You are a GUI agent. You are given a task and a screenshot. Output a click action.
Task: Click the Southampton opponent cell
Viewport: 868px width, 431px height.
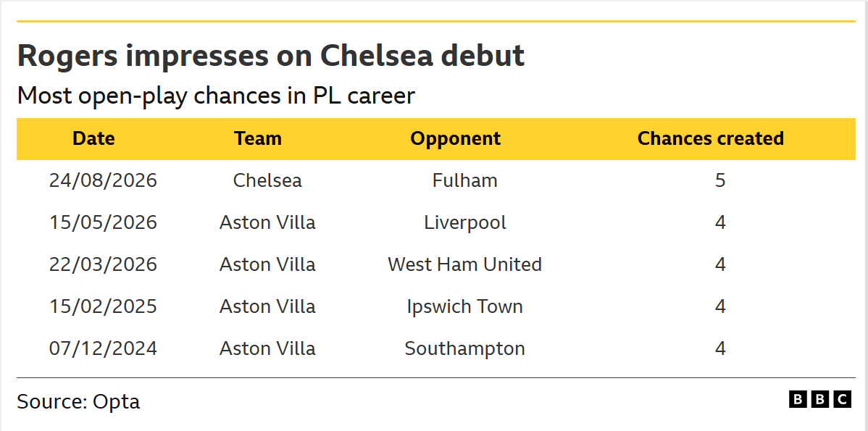click(464, 348)
